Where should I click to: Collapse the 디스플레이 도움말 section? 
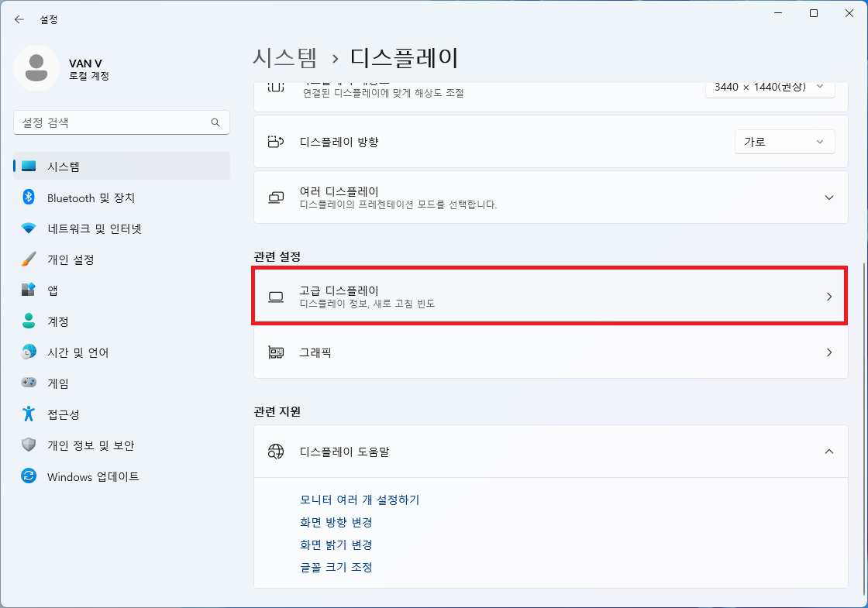(829, 452)
